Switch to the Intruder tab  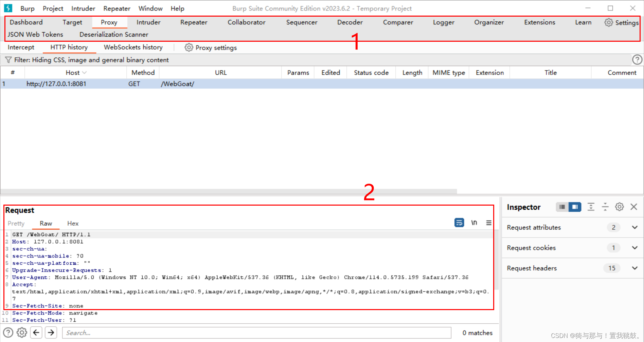click(x=148, y=22)
